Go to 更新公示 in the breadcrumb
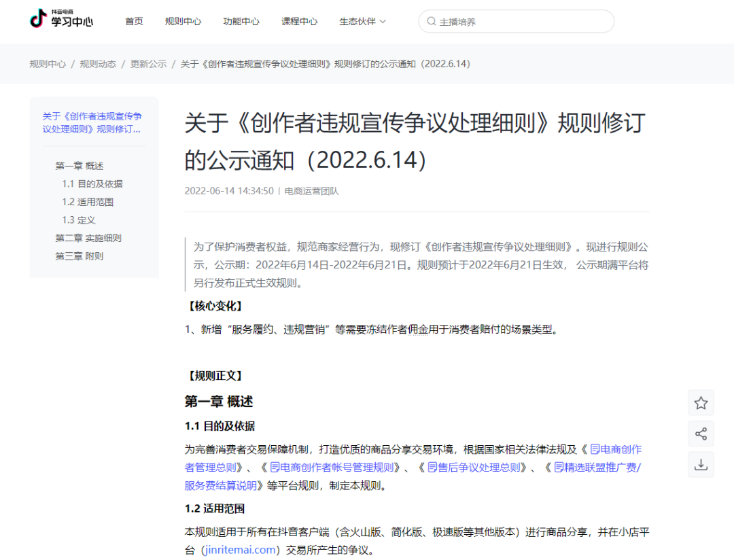The width and height of the screenshot is (734, 560). (x=148, y=64)
